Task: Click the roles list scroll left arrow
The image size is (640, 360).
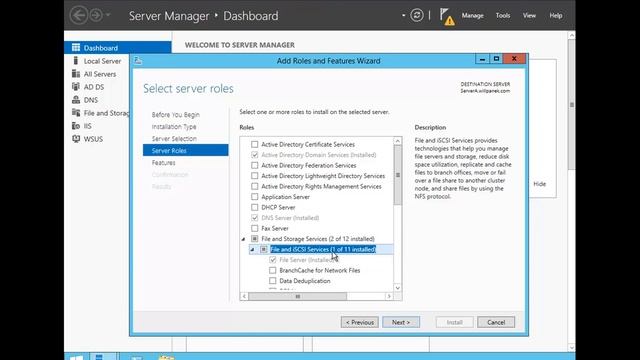Action: tap(244, 296)
